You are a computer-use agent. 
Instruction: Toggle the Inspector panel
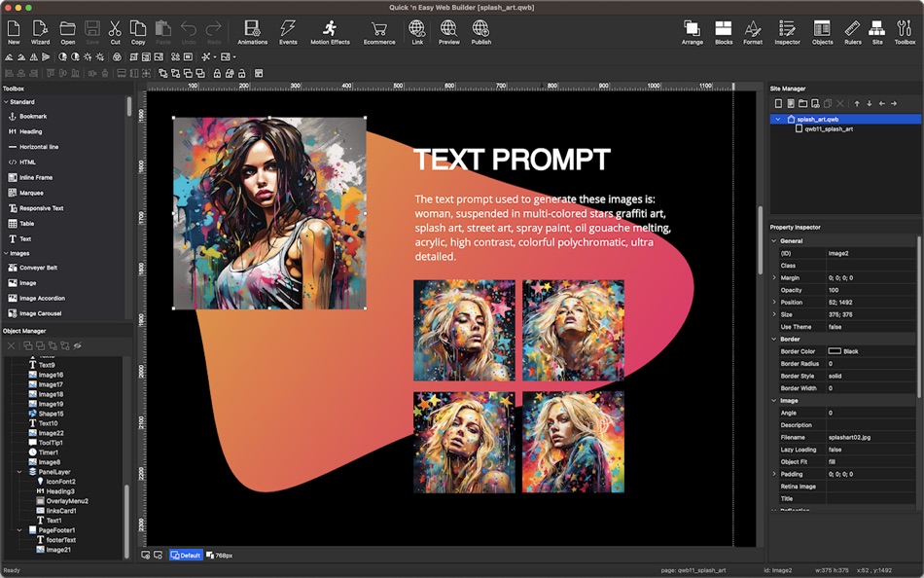787,32
